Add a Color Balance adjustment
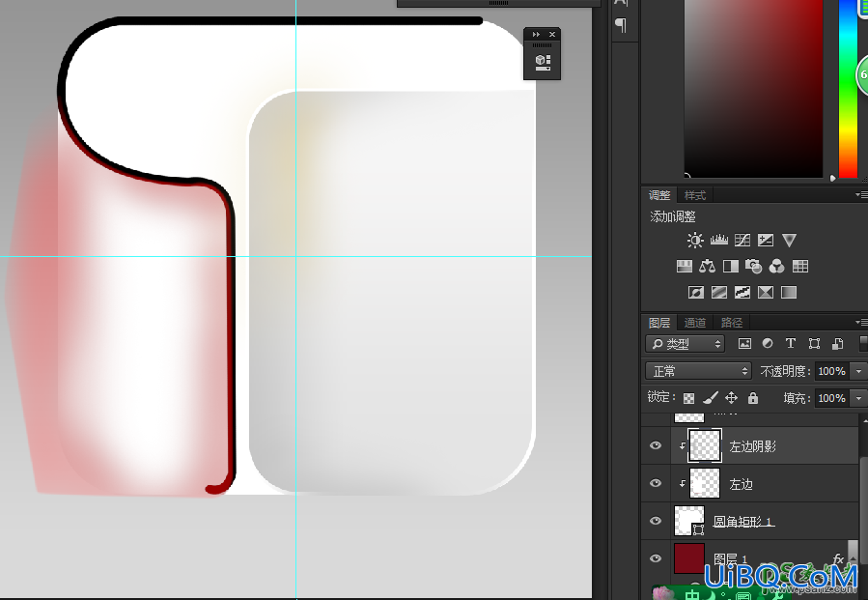The width and height of the screenshot is (868, 600). 707,267
